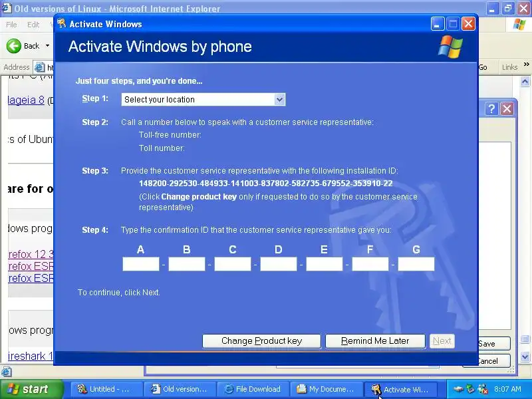Click confirmation ID field D
This screenshot has height=399, width=532.
point(279,264)
